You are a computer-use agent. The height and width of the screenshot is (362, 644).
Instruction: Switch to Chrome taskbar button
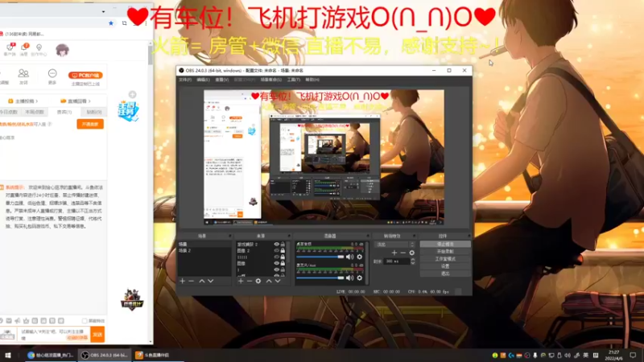51,355
